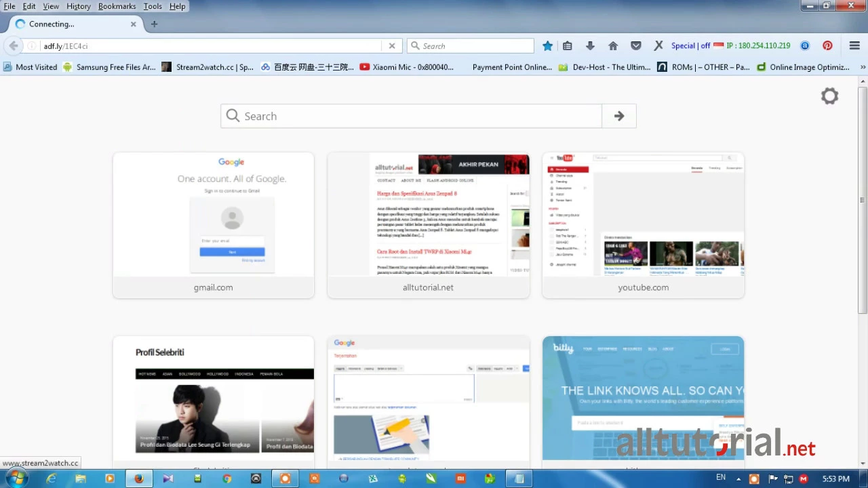This screenshot has width=868, height=488.
Task: Open Google Chrome from taskbar
Action: pos(226,479)
